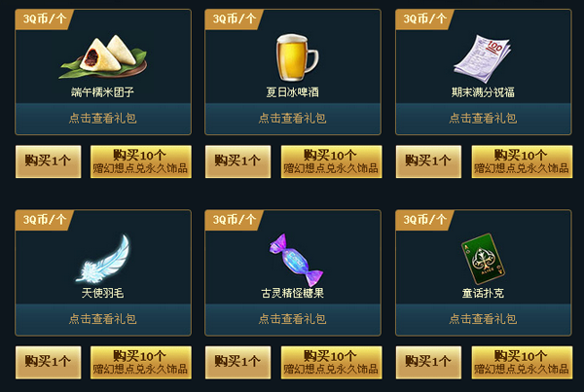584x392 pixels.
Task: Click the 古灵精怪糖果 purple candy icon
Action: click(x=296, y=260)
